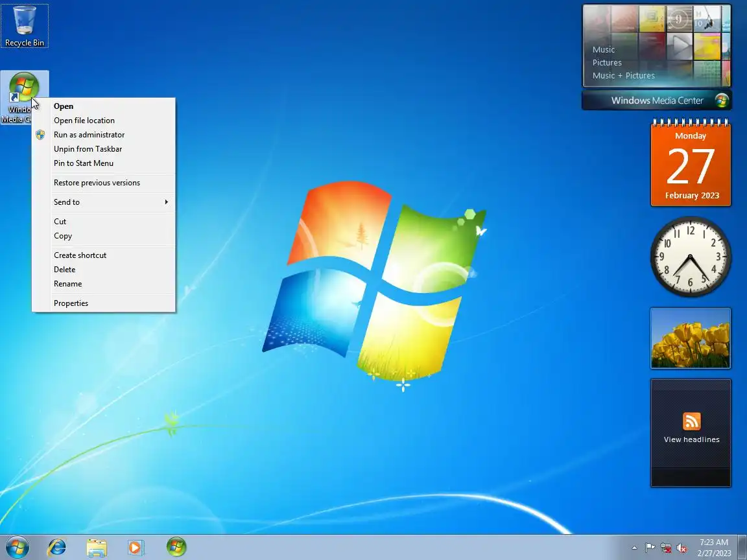Click Music + Pictures in the gadget
This screenshot has height=560, width=747.
tap(624, 75)
